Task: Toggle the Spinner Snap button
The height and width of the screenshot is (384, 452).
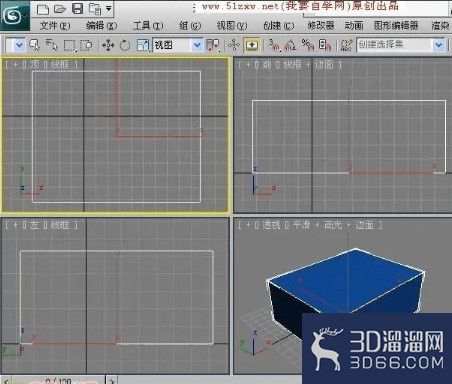Action: pyautogui.click(x=325, y=45)
